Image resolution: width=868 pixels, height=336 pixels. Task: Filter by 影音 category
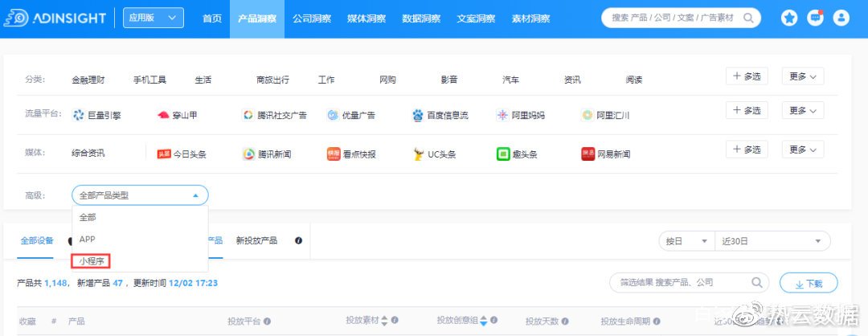click(449, 80)
